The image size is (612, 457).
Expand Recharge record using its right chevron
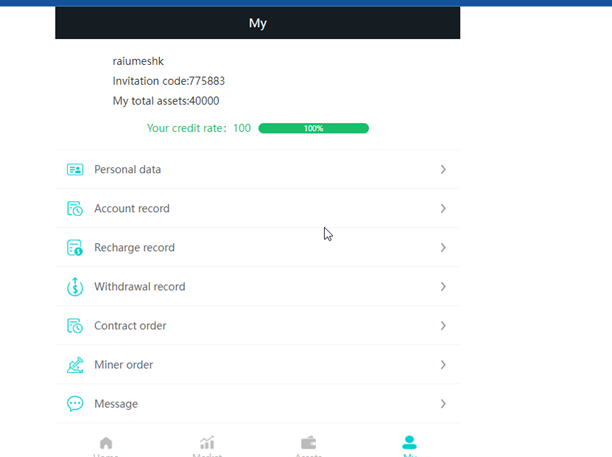443,248
